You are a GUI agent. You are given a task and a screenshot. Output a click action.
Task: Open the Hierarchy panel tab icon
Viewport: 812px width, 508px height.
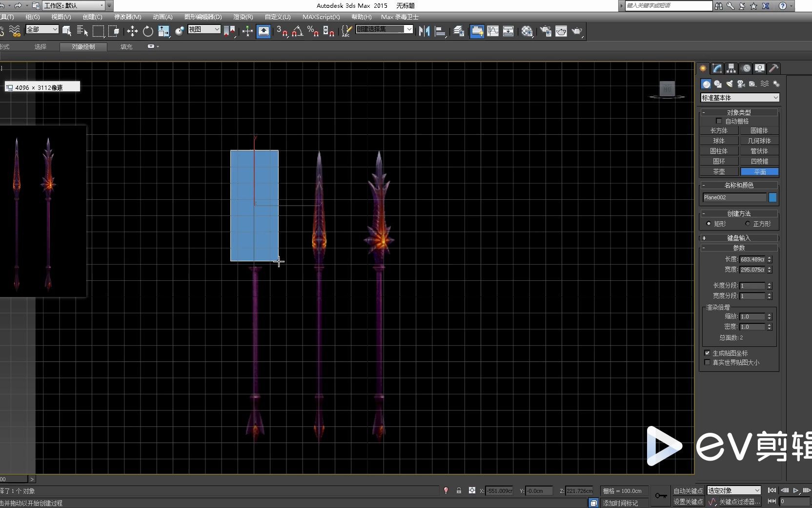click(x=731, y=68)
